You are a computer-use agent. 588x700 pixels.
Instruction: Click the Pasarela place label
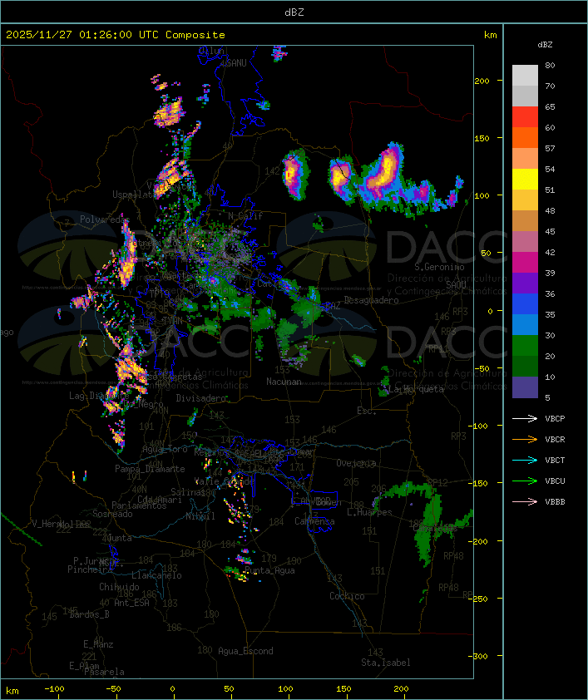(x=104, y=672)
